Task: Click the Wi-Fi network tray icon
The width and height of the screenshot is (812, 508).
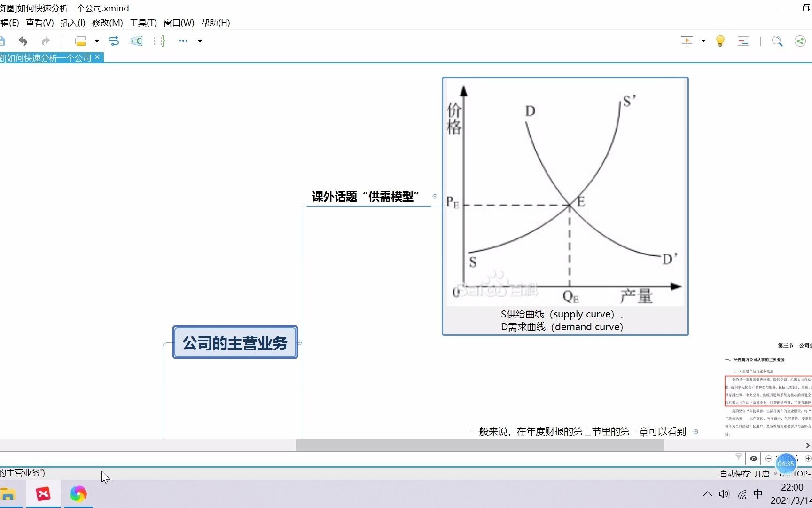Action: click(x=742, y=494)
